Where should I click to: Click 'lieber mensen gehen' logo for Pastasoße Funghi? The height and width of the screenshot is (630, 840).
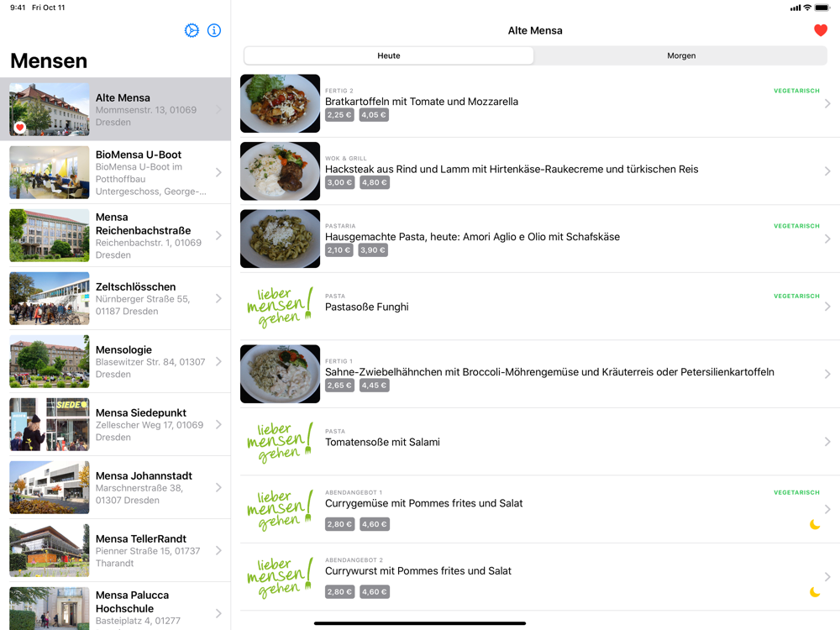coord(280,307)
